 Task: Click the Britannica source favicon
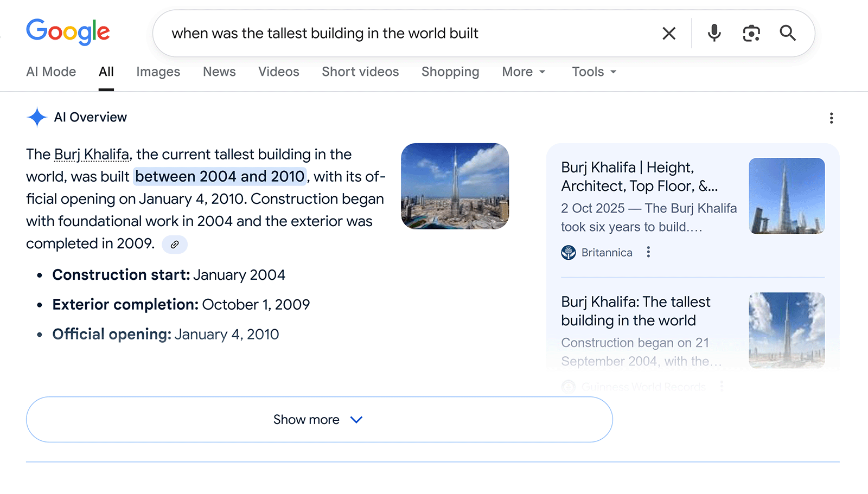pyautogui.click(x=568, y=252)
